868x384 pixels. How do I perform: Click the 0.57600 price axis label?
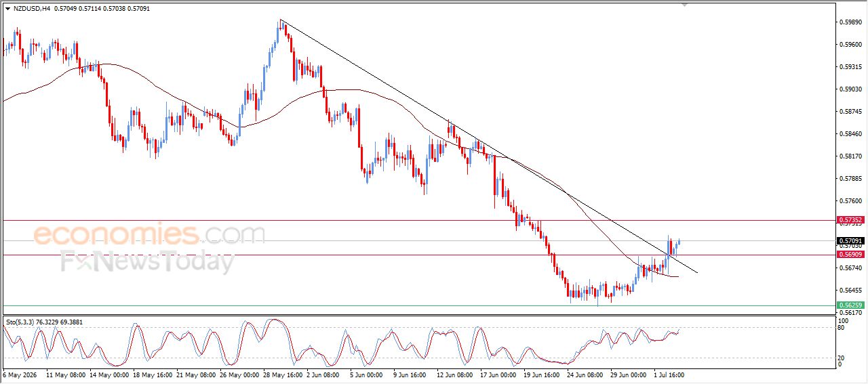tap(850, 201)
